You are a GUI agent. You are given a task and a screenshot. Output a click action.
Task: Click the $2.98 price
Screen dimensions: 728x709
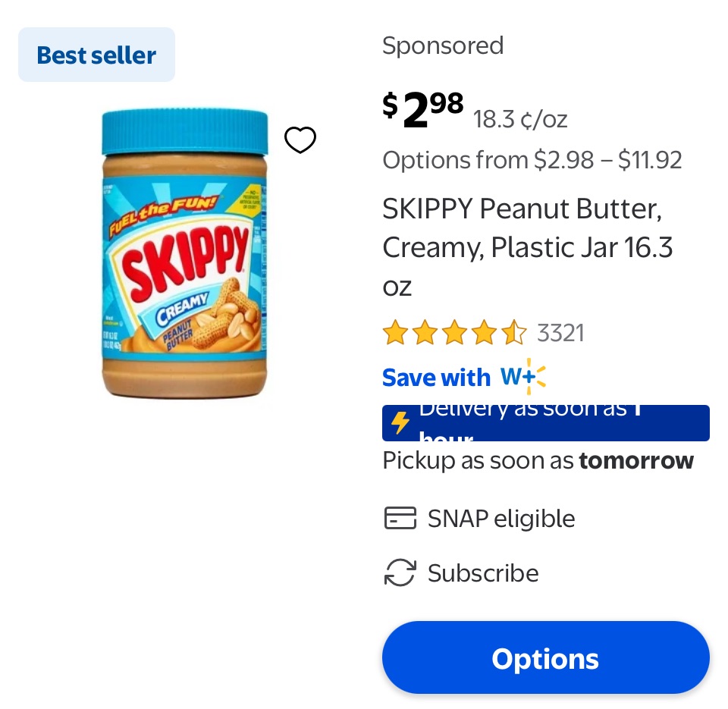[x=423, y=109]
